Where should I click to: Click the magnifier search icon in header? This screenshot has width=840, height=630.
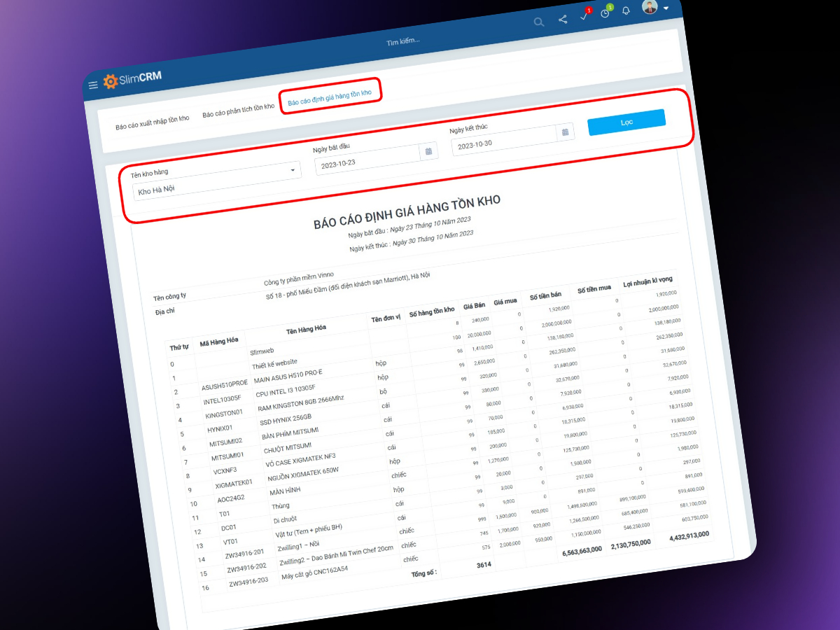(538, 22)
